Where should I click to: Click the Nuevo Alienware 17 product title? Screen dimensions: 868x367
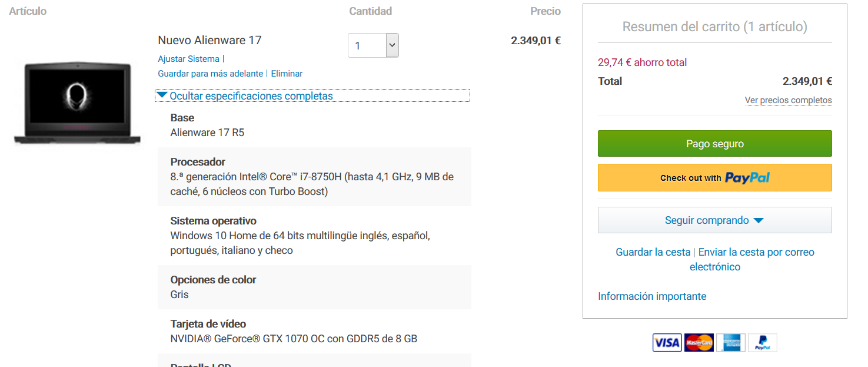pos(209,40)
